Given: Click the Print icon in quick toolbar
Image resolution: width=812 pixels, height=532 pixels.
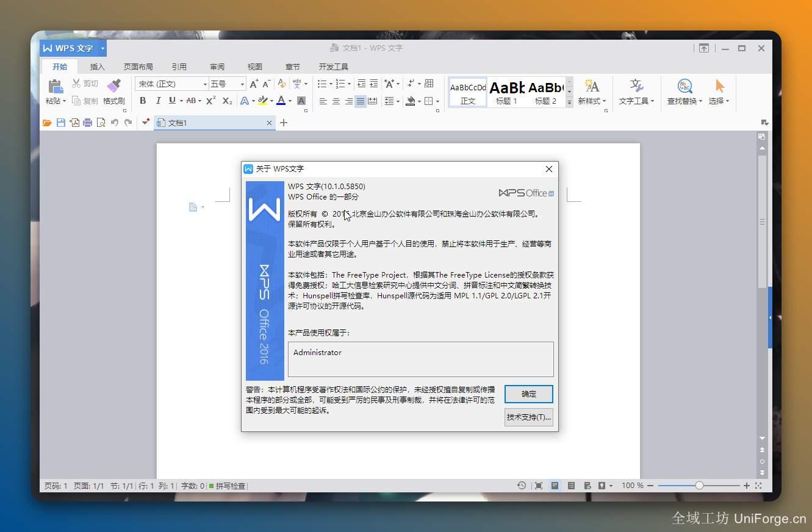Looking at the screenshot, I should pos(87,123).
